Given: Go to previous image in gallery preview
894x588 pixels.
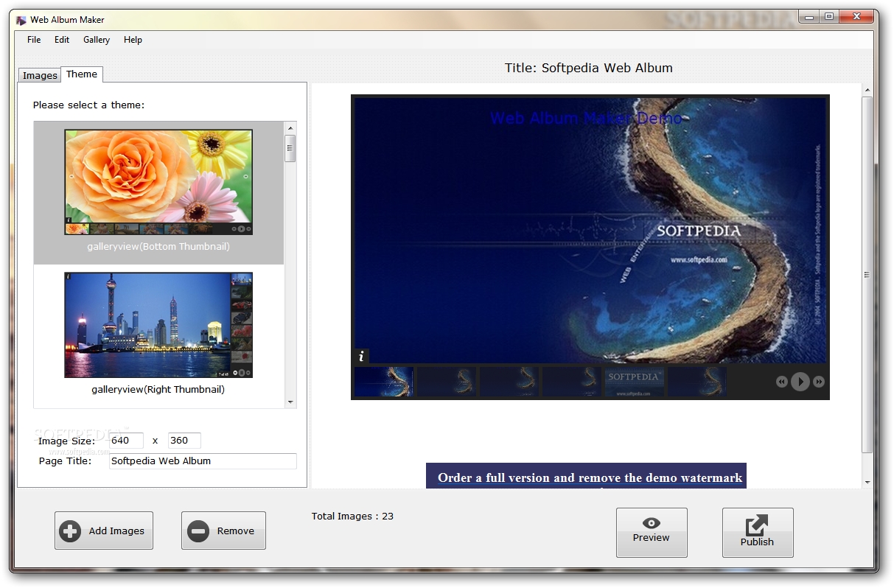Looking at the screenshot, I should 782,382.
